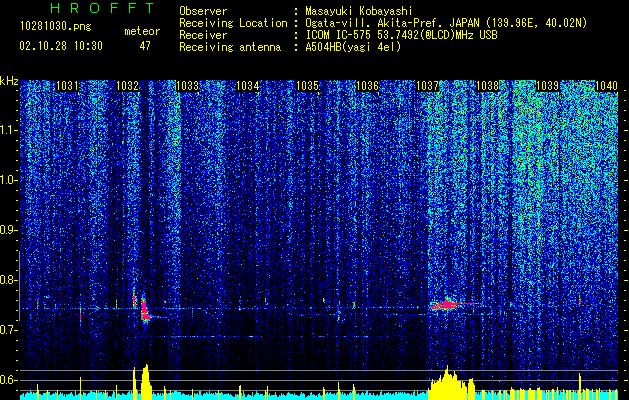Click the red meteor echo after 1032

pyautogui.click(x=145, y=310)
